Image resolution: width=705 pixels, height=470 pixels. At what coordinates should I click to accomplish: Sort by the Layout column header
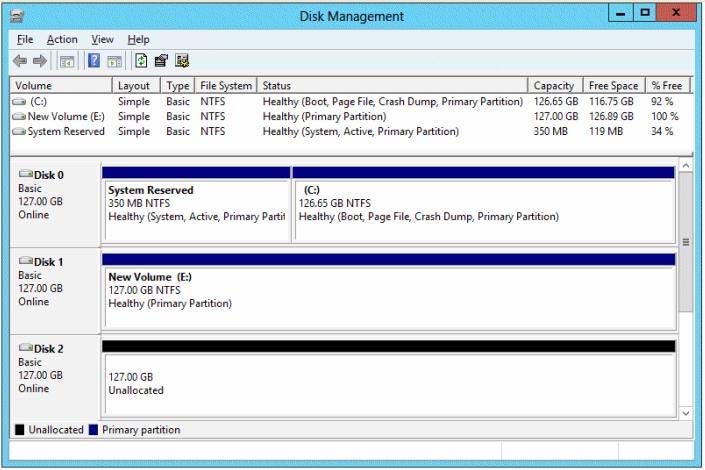(136, 85)
